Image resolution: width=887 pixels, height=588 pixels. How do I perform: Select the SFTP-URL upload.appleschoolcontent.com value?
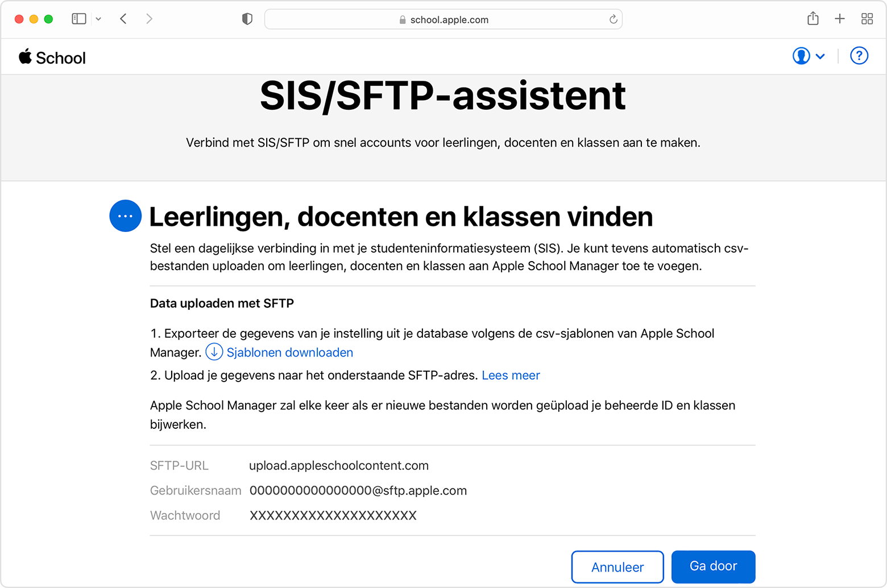(339, 466)
